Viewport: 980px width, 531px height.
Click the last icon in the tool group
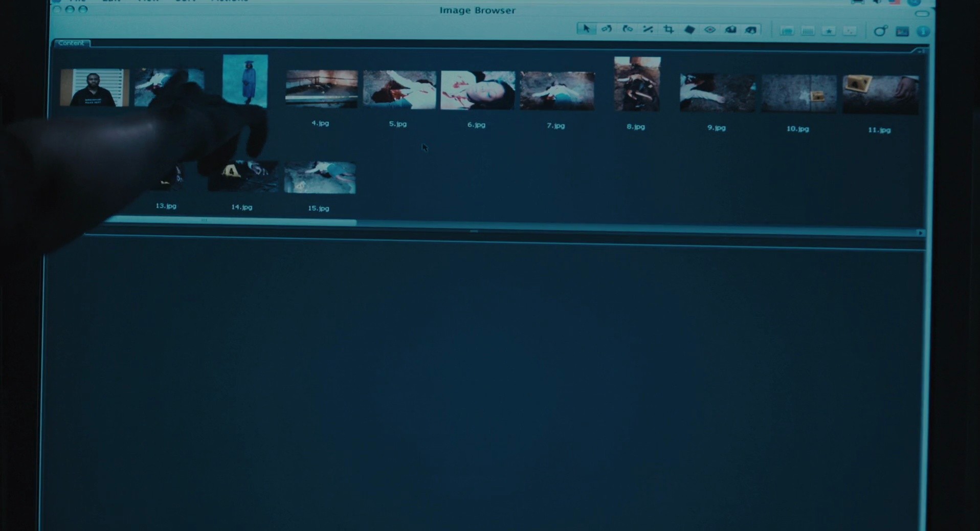click(x=751, y=30)
